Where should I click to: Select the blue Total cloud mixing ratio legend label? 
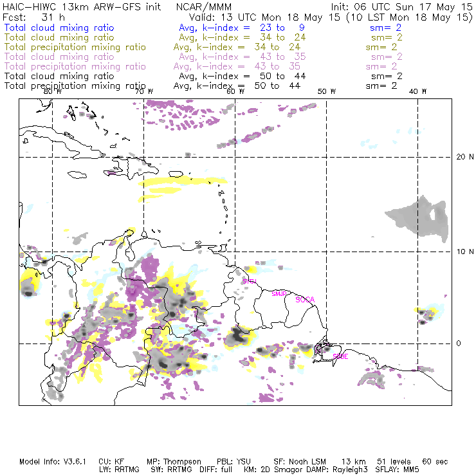pos(59,28)
